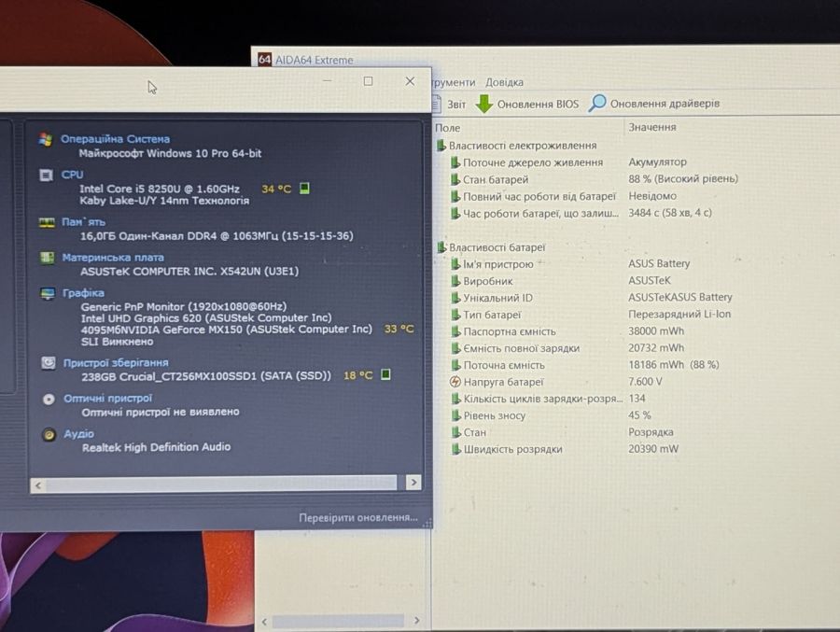
Task: Select the Властивості батареї group row
Action: pos(491,247)
